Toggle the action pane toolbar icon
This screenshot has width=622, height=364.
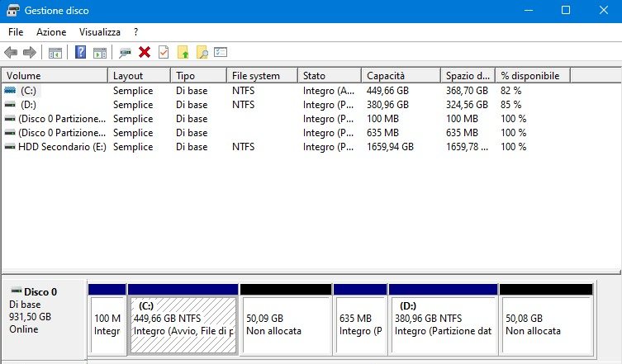pos(100,52)
